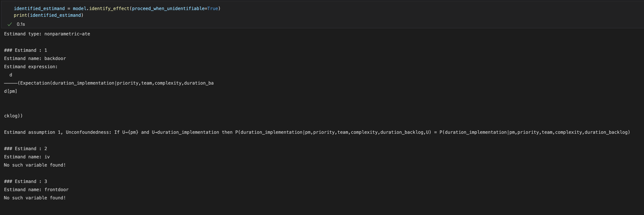Image resolution: width=644 pixels, height=215 pixels.
Task: Select the Estimand expression label
Action: [x=31, y=67]
